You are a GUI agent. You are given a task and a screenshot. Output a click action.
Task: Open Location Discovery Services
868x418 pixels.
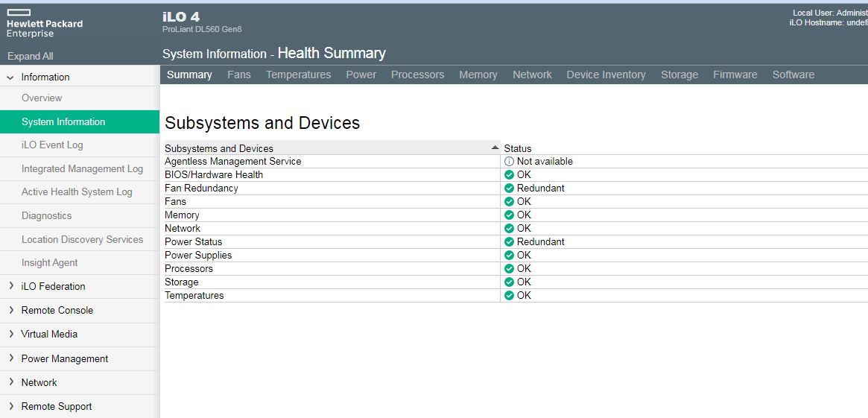pos(82,240)
